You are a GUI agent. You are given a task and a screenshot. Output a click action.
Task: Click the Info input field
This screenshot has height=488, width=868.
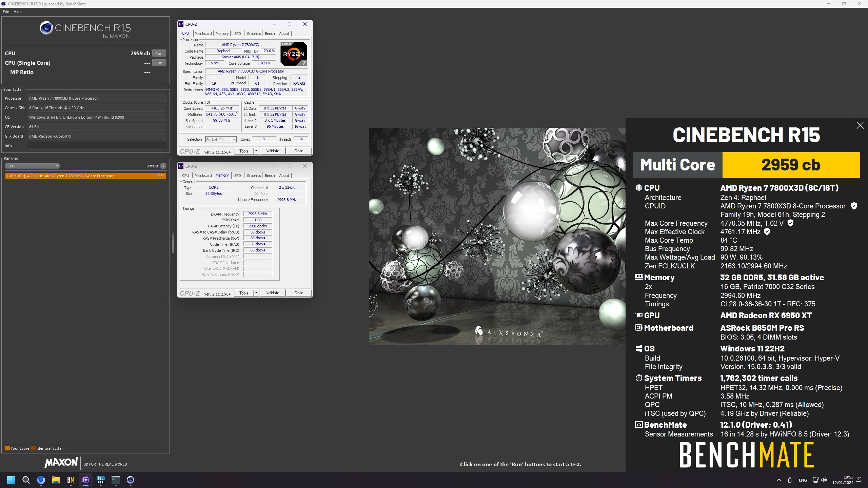[97, 146]
